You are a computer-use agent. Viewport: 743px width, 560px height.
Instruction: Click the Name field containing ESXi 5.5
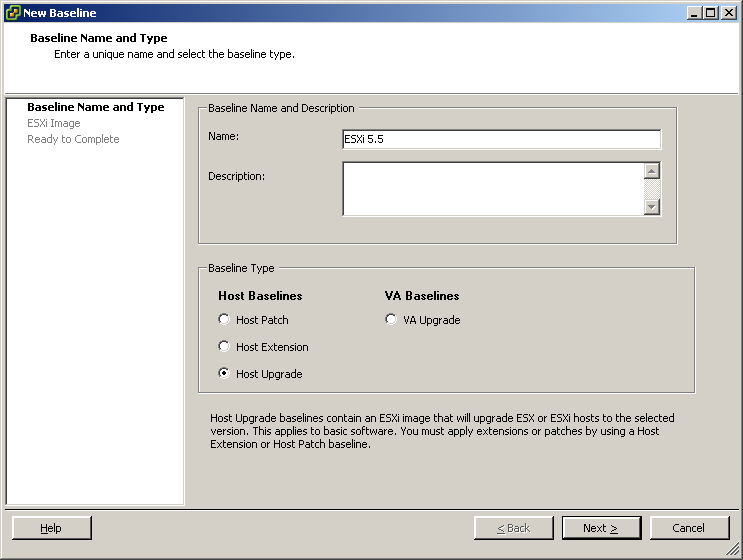coord(500,140)
